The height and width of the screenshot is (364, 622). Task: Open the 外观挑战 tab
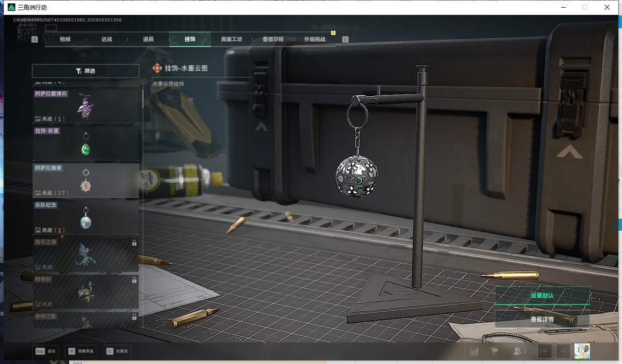click(x=314, y=39)
